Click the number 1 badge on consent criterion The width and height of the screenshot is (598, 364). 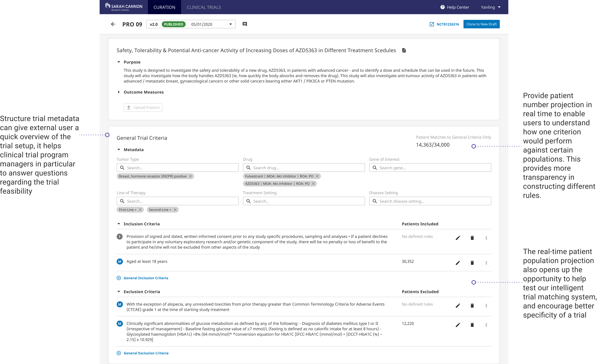(x=120, y=237)
